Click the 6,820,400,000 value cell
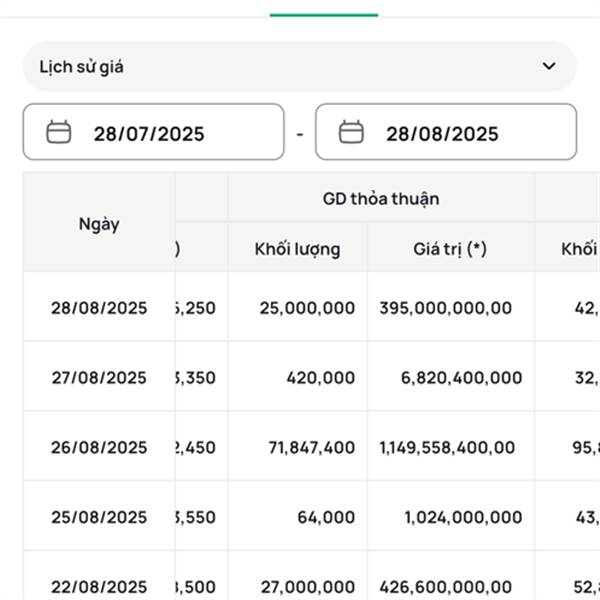The height and width of the screenshot is (600, 600). coord(461,378)
